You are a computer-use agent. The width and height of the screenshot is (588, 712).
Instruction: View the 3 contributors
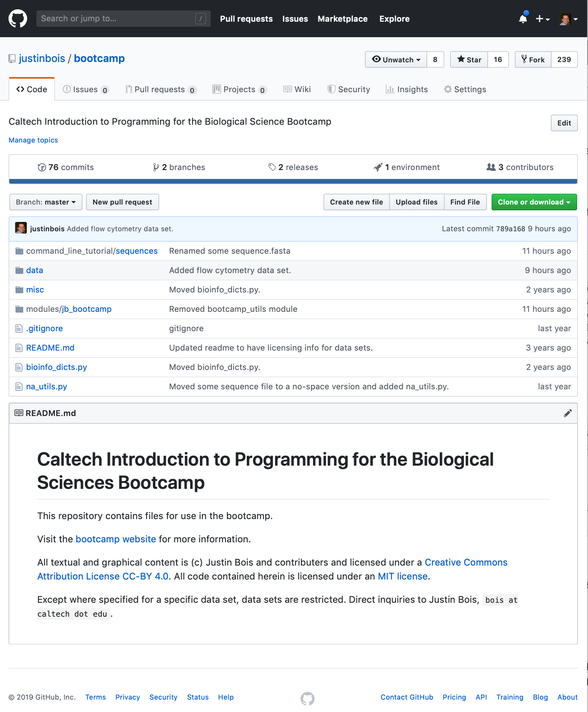coord(520,167)
